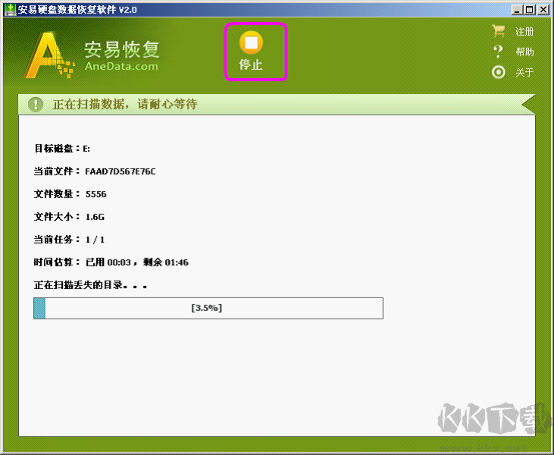This screenshot has height=455, width=554.
Task: Open the 关于 about link
Action: (x=524, y=72)
